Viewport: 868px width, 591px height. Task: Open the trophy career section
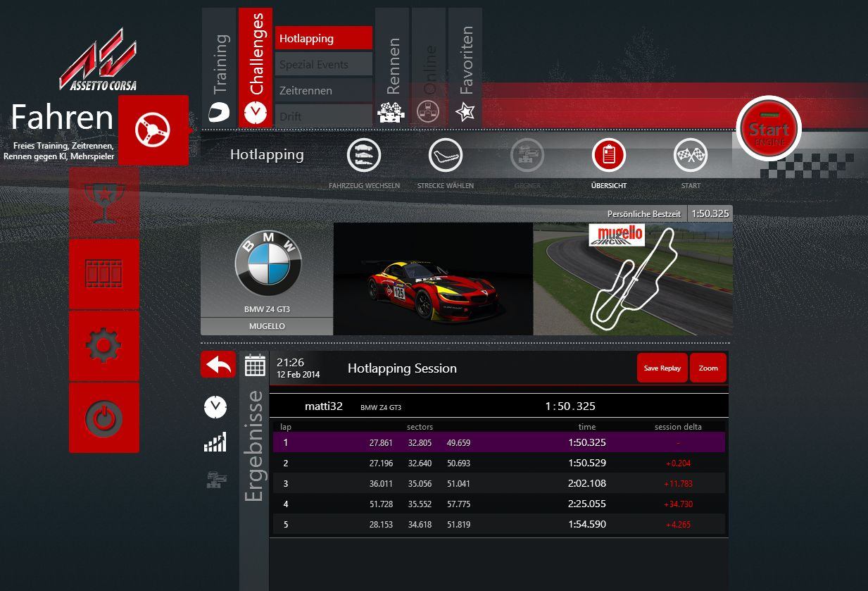(104, 202)
